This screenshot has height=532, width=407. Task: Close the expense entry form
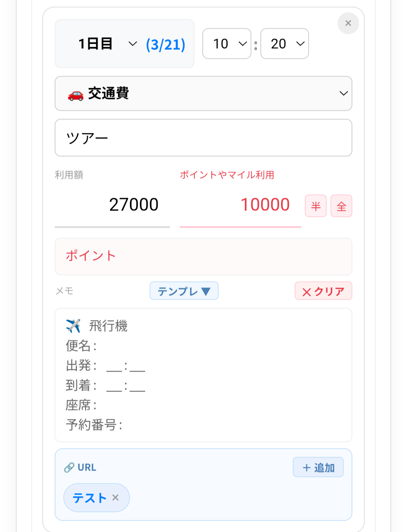click(348, 23)
